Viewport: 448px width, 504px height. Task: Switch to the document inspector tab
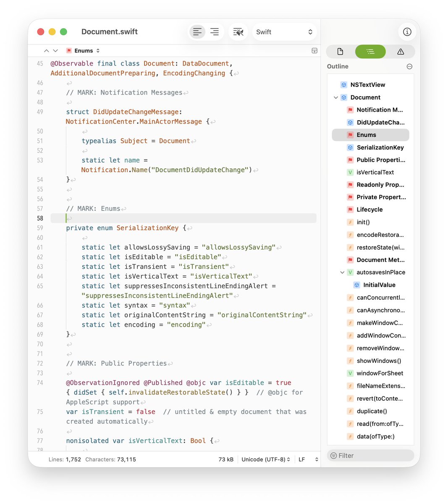(341, 52)
